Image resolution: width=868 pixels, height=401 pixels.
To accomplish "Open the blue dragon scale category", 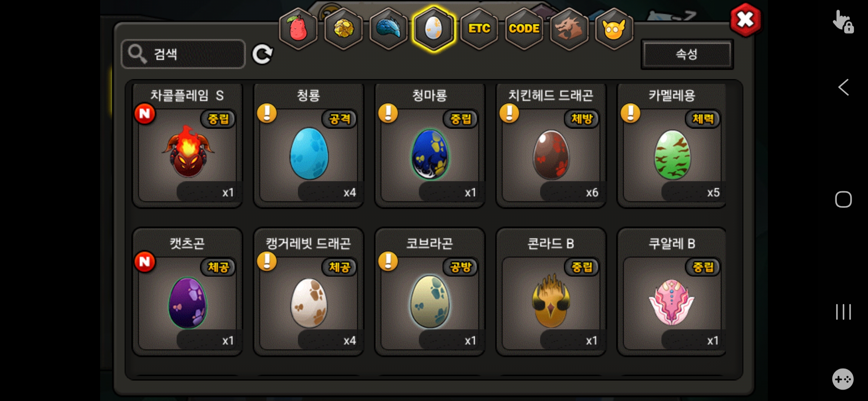I will pos(388,29).
